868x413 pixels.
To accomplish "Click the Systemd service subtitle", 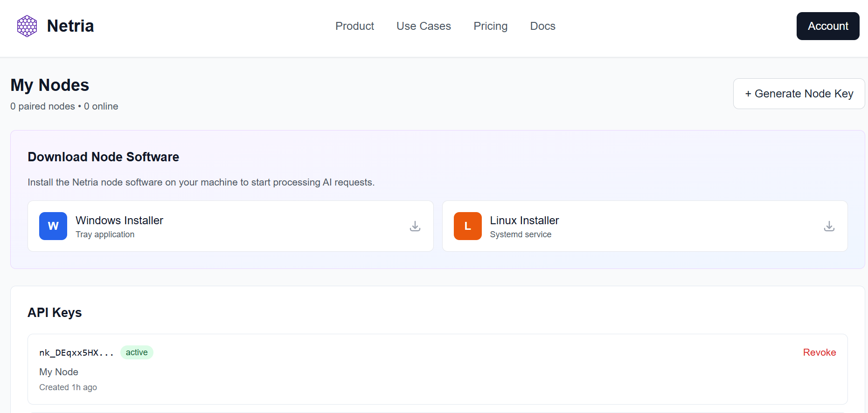I will (521, 234).
